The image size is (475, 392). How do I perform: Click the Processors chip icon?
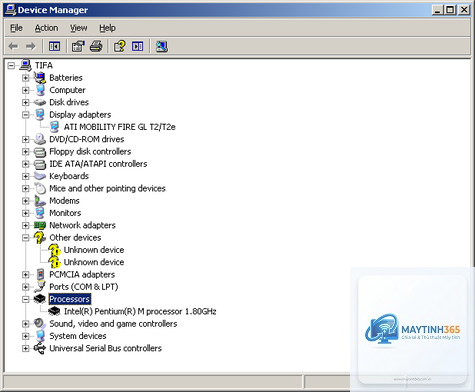[x=40, y=299]
